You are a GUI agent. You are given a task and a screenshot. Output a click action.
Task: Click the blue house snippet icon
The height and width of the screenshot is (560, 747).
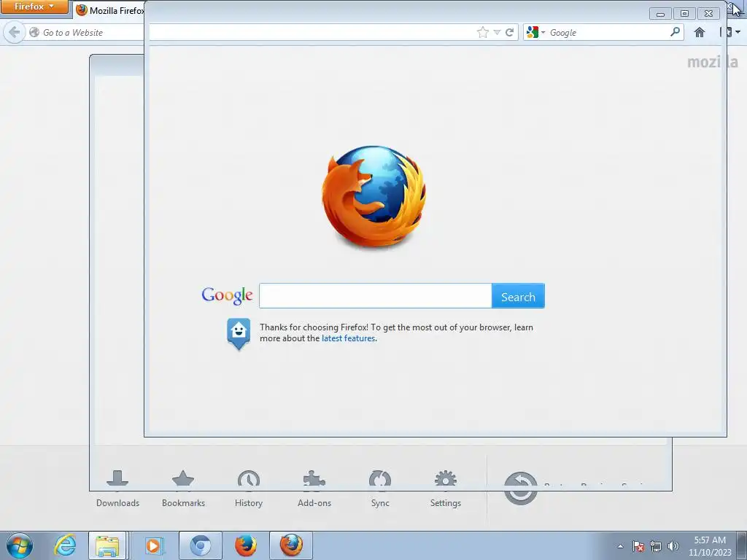(x=239, y=334)
